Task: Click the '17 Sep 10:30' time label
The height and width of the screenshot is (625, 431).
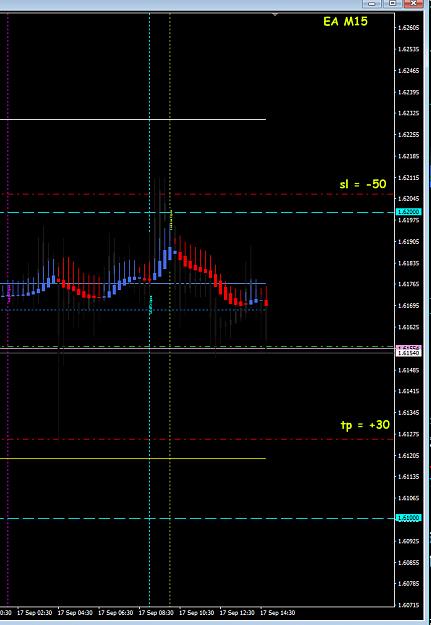Action: tap(197, 612)
